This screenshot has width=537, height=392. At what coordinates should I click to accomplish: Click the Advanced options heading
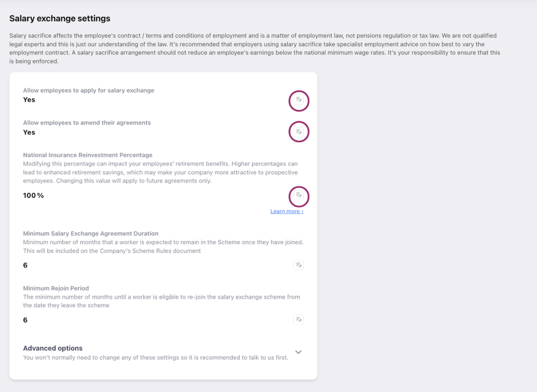(53, 348)
